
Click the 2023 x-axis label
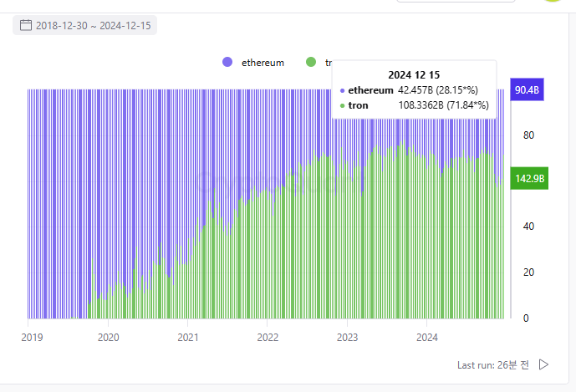pyautogui.click(x=348, y=338)
